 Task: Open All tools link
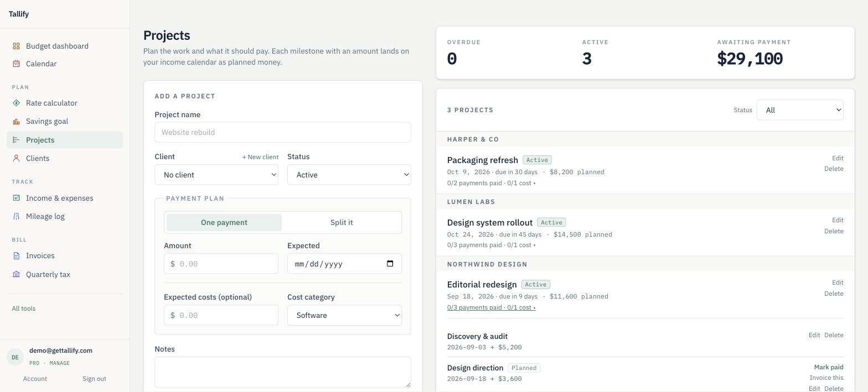coord(24,309)
